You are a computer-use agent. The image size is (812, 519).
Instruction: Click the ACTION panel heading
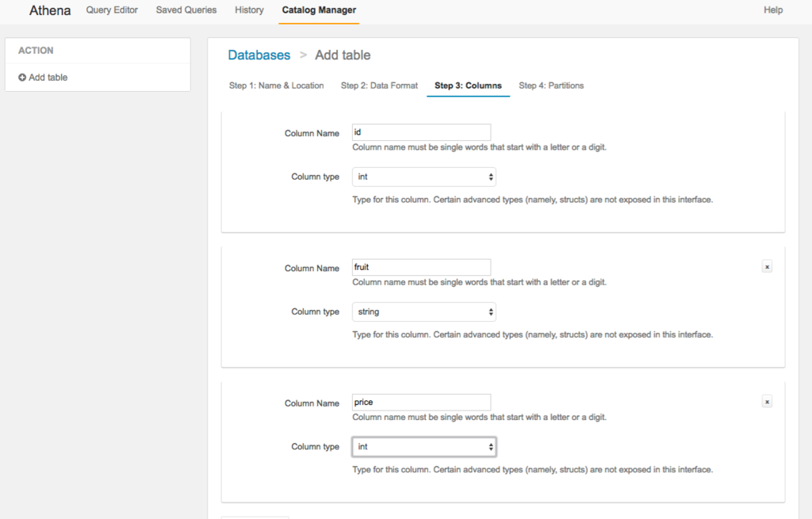(x=36, y=50)
